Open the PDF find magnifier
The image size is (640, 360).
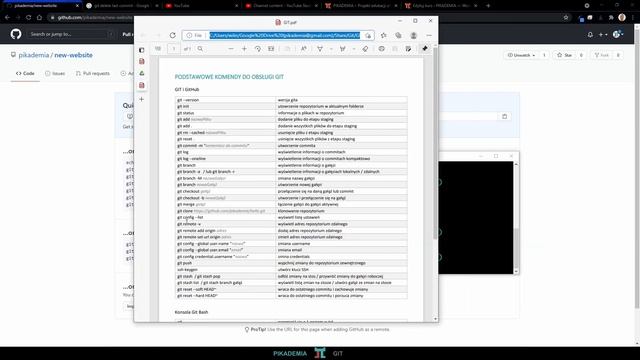pos(200,49)
